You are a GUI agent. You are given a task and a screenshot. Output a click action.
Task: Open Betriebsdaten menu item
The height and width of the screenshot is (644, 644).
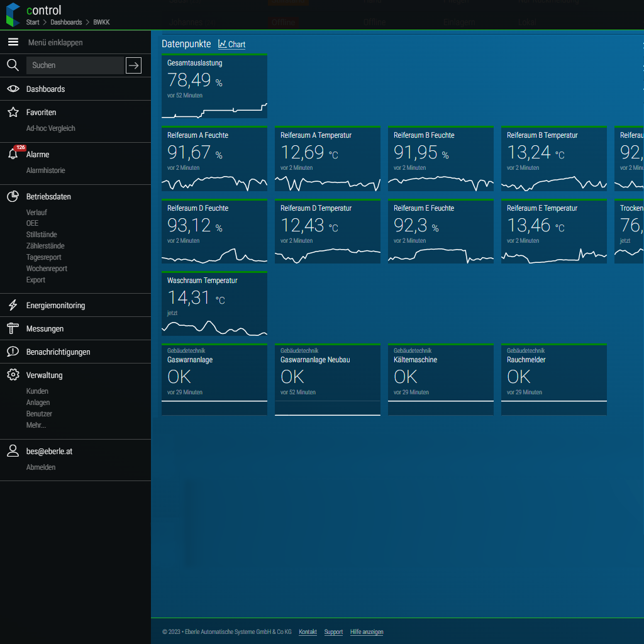pos(48,197)
